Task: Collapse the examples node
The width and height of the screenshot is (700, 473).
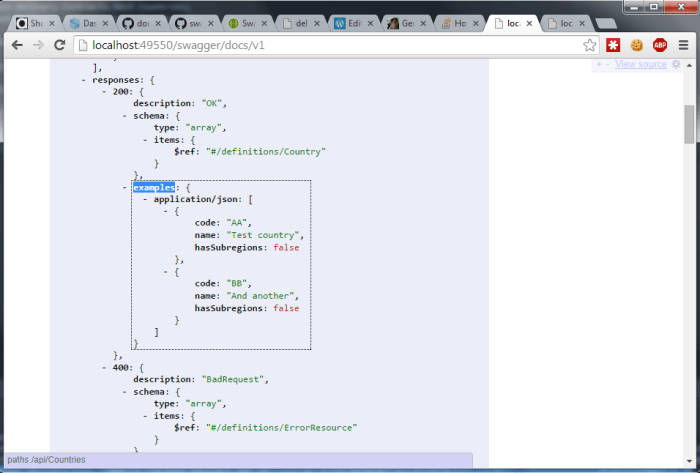Action: tap(125, 187)
